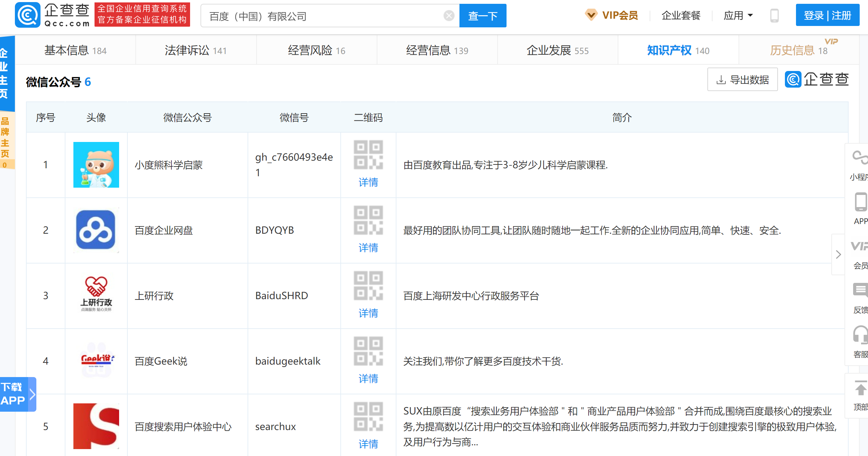The width and height of the screenshot is (868, 456).
Task: Click the QR code icon for 小度熊科学启蒙
Action: coord(368,155)
